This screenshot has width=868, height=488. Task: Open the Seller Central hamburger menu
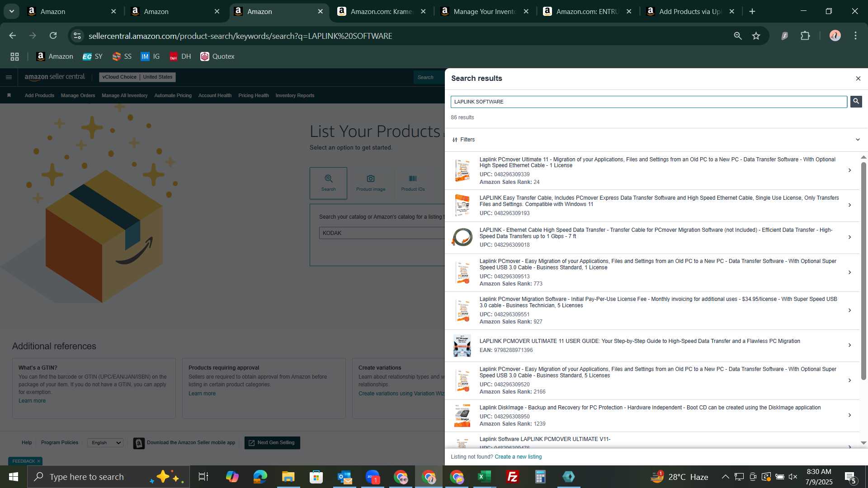tap(9, 77)
